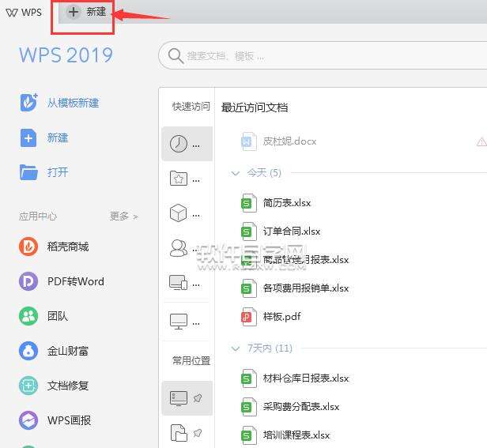The height and width of the screenshot is (448, 487).
Task: Collapse the 7天内 (11) group
Action: (236, 348)
